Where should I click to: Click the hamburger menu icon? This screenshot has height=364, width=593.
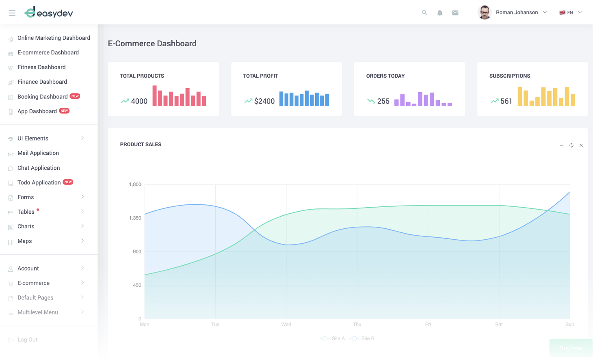coord(12,13)
